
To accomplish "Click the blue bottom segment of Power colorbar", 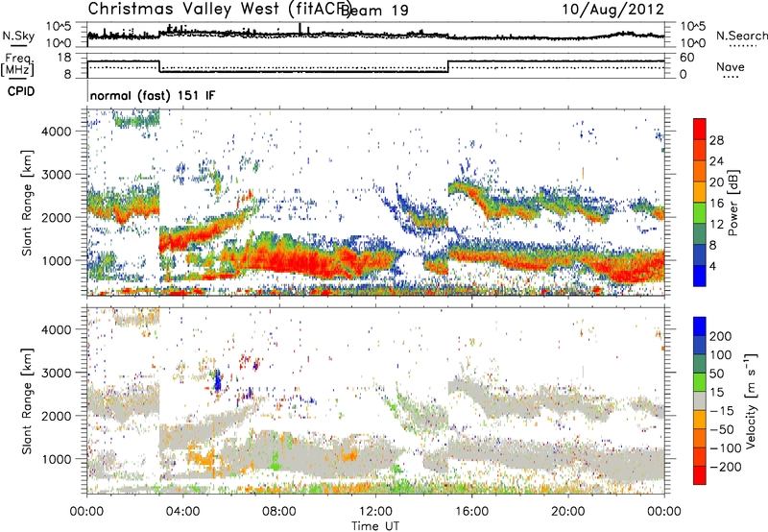I will (x=700, y=277).
